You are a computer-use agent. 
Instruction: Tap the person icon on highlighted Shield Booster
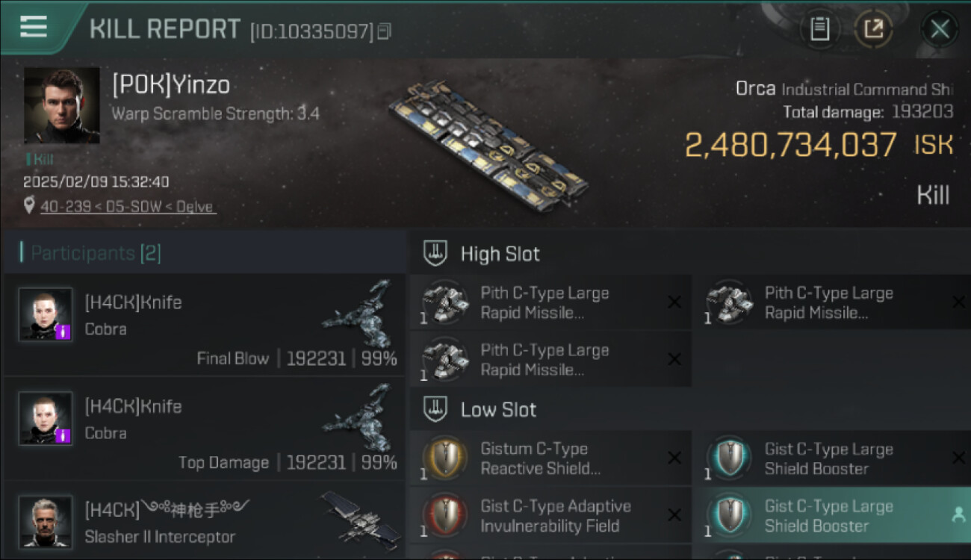point(958,515)
